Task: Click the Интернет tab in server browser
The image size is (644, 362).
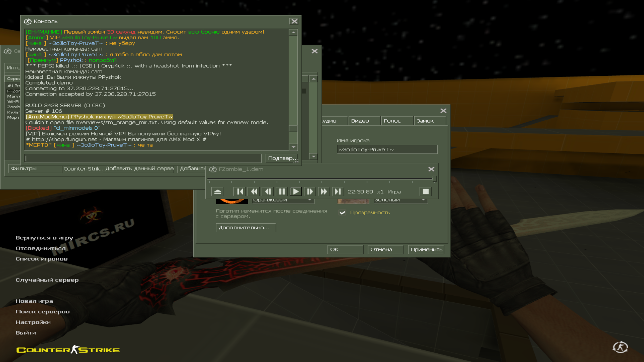Action: click(x=13, y=68)
